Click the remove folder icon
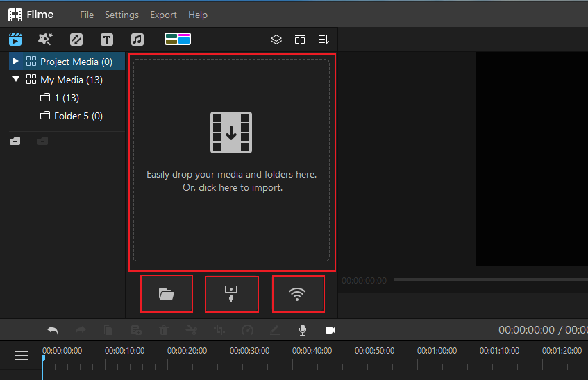 43,141
